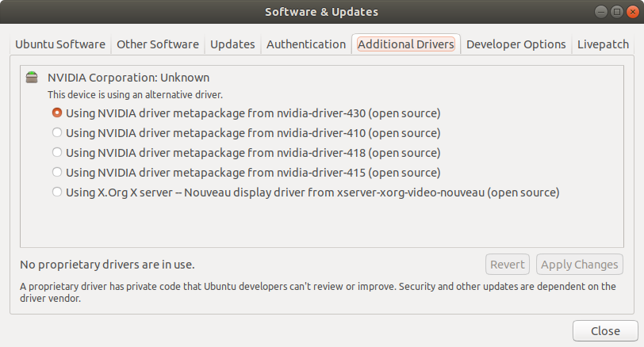This screenshot has width=644, height=347.
Task: Select nvidia-driver-410 radio button
Action: (x=57, y=132)
